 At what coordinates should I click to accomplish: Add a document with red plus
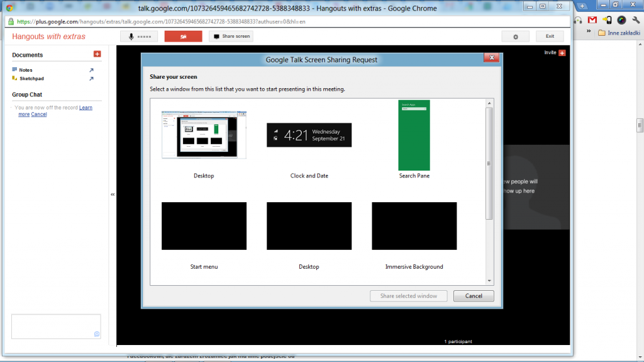(97, 54)
